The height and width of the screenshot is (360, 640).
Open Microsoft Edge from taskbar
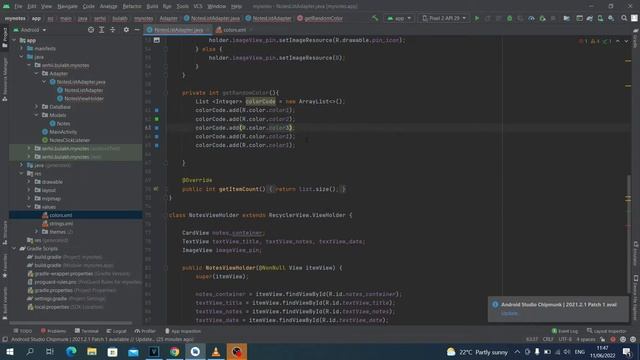(x=71, y=352)
